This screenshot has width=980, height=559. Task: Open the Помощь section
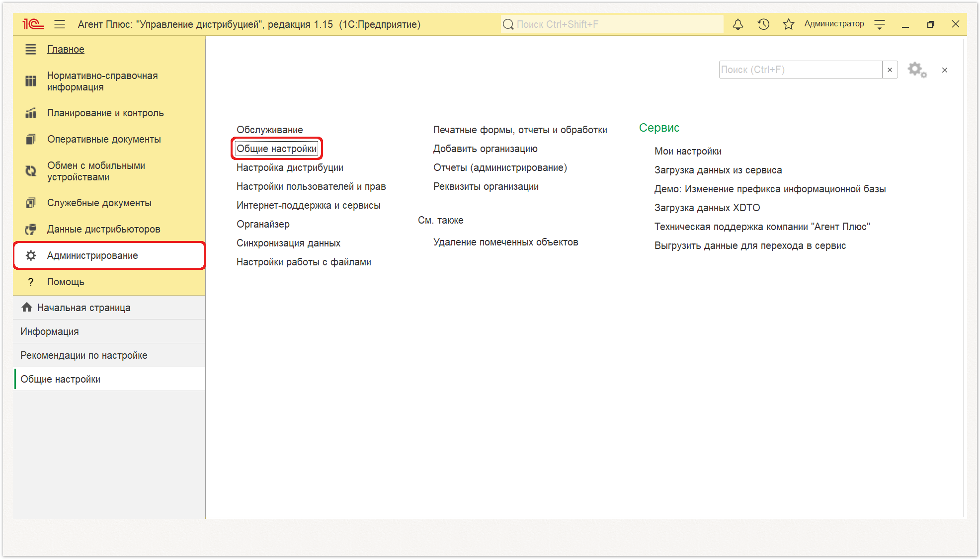66,282
